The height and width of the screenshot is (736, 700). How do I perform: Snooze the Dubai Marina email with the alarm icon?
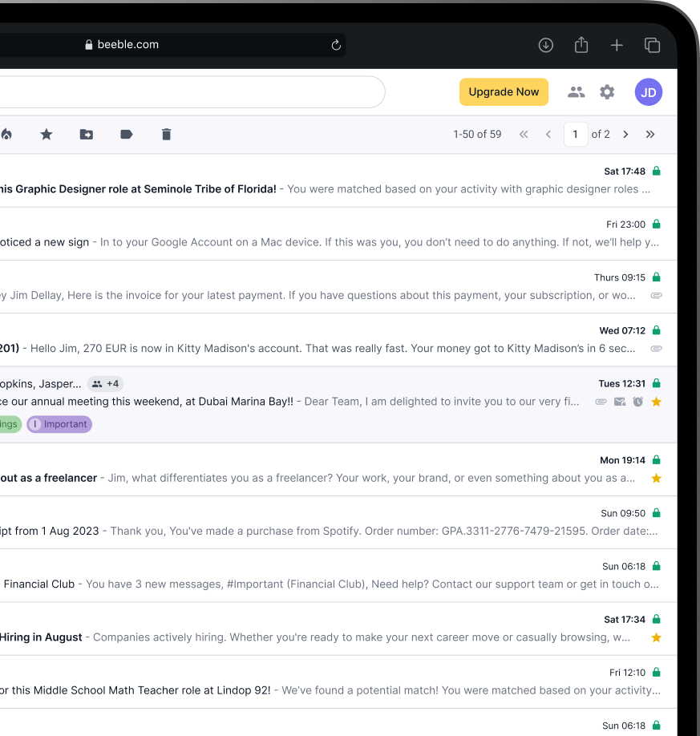point(637,401)
